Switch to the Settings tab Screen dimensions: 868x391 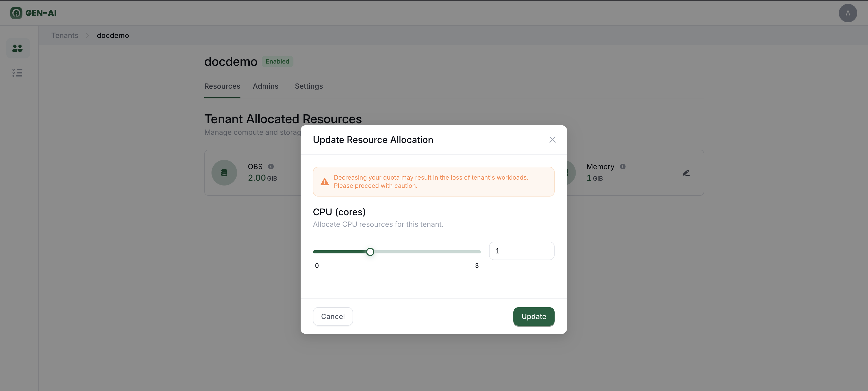(309, 86)
